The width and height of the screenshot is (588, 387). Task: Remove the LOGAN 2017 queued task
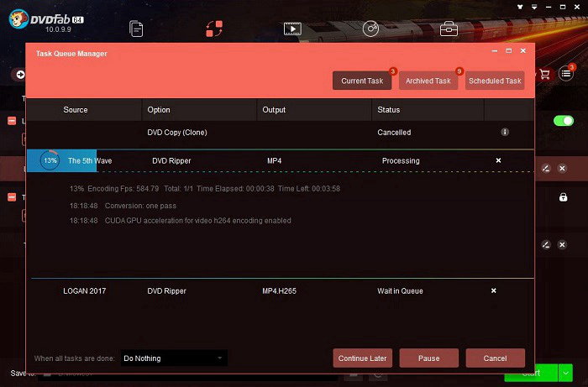[x=494, y=290]
